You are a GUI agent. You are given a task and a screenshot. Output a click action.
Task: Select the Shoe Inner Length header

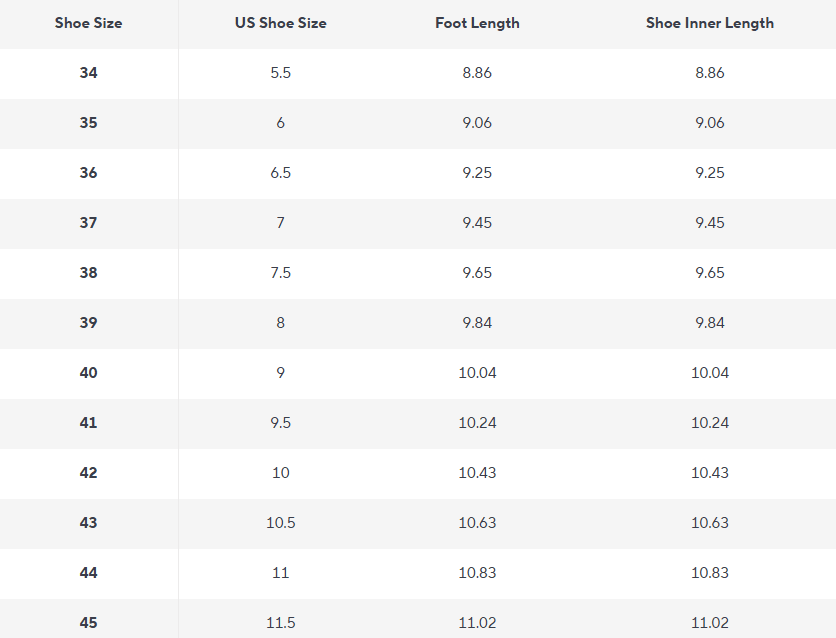tap(710, 23)
